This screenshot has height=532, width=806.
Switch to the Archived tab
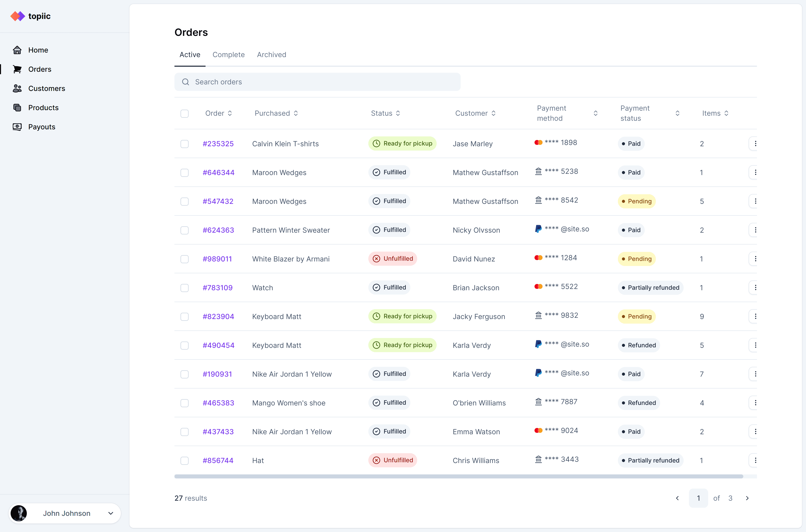(271, 55)
